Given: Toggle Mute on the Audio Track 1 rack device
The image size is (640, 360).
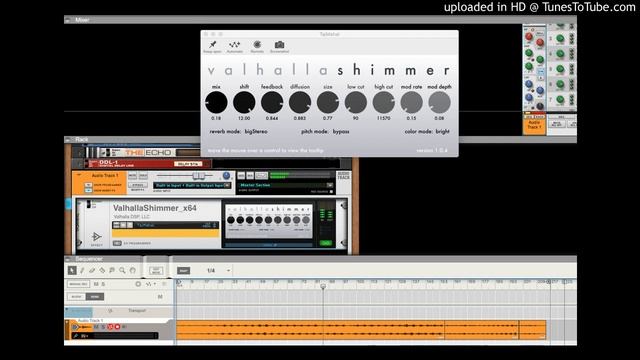Looking at the screenshot, I should tap(132, 176).
